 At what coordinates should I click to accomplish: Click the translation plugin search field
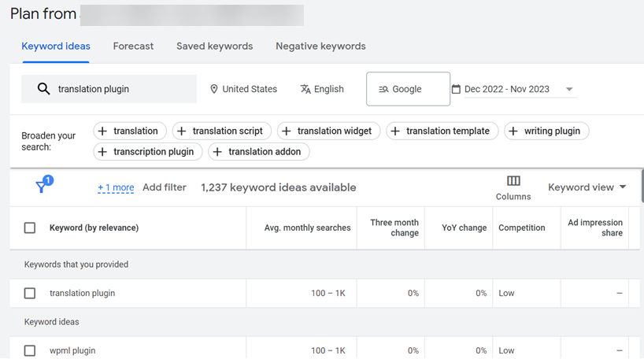pos(109,89)
